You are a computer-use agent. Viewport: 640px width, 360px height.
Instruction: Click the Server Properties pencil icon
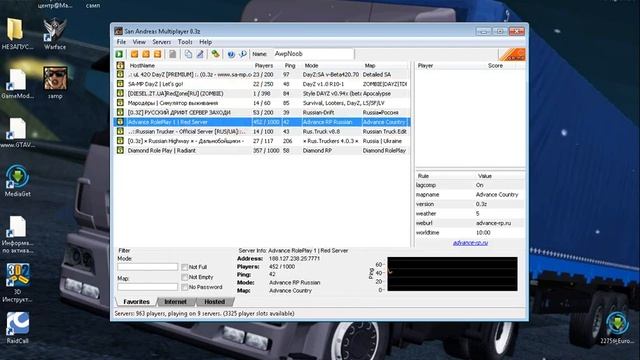(x=200, y=54)
